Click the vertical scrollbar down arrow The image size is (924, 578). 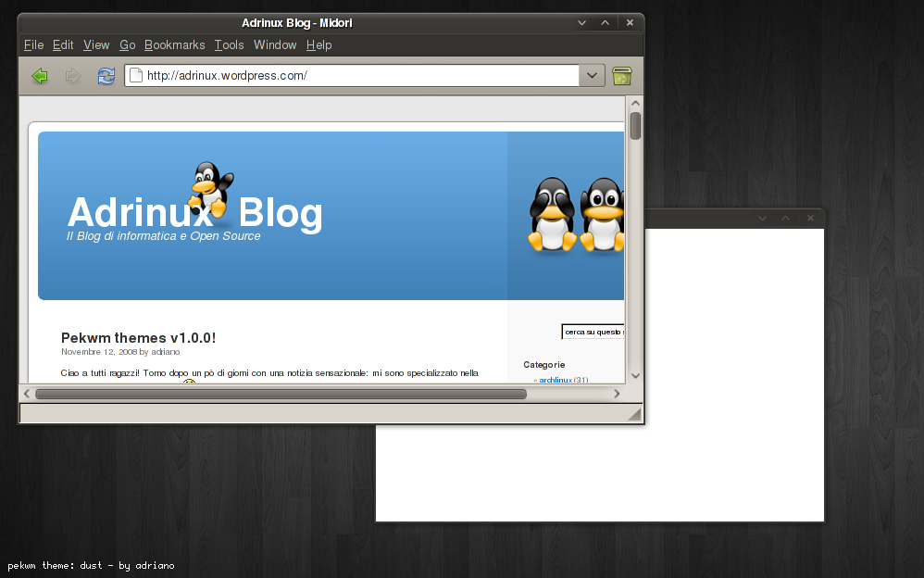coord(635,376)
